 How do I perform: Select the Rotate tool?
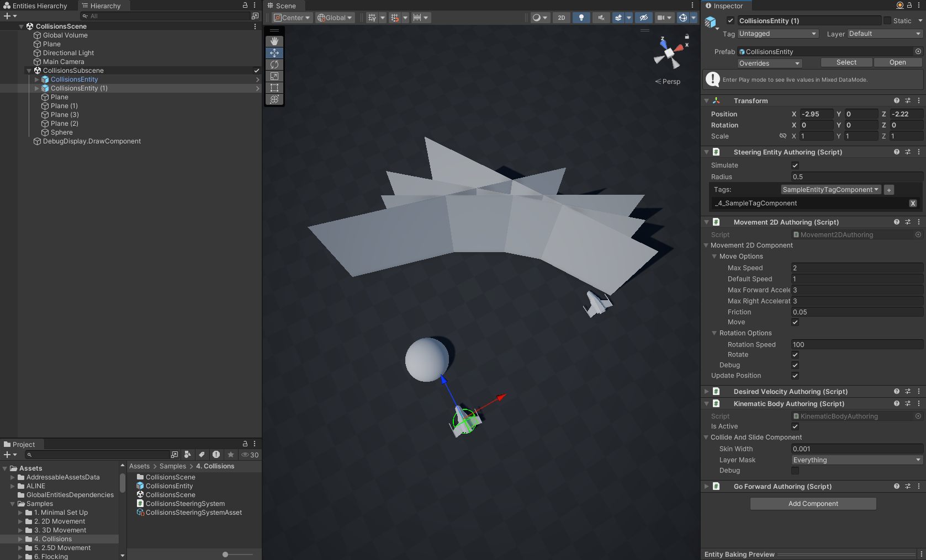click(274, 65)
